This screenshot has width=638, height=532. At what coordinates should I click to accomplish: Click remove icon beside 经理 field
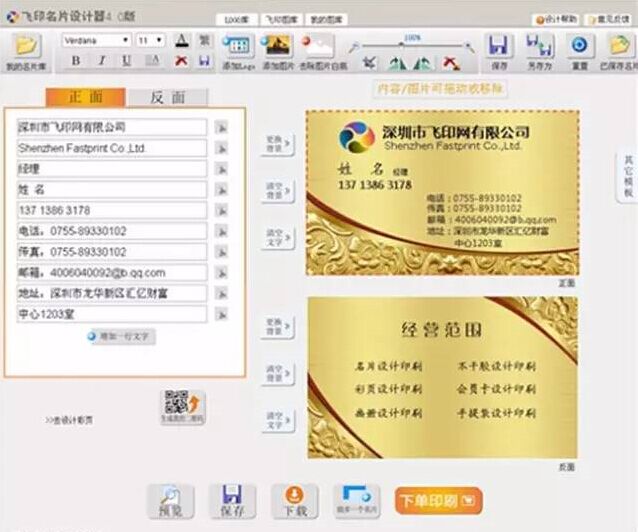(221, 169)
